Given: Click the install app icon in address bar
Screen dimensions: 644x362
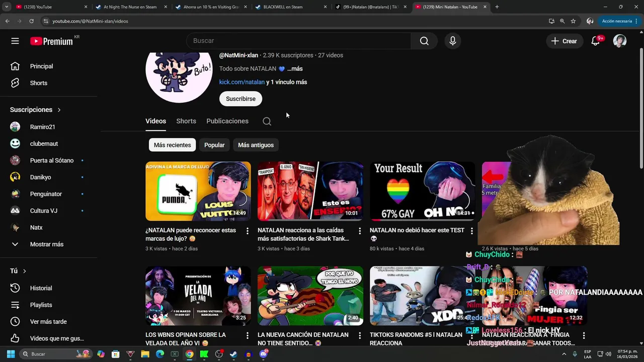Looking at the screenshot, I should point(551,21).
